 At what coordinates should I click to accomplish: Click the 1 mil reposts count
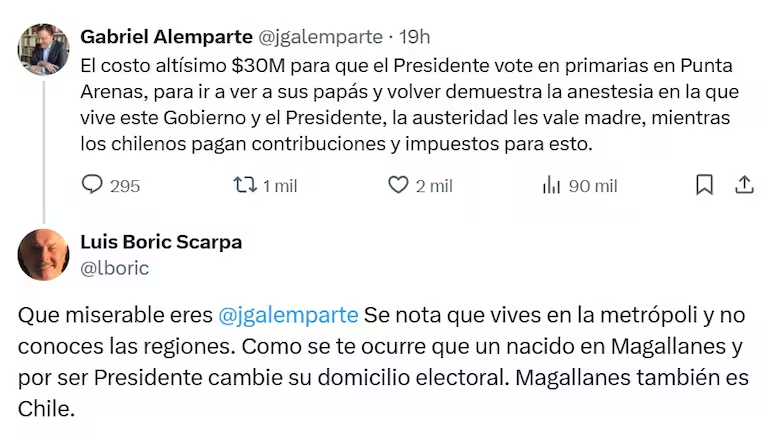(x=279, y=186)
